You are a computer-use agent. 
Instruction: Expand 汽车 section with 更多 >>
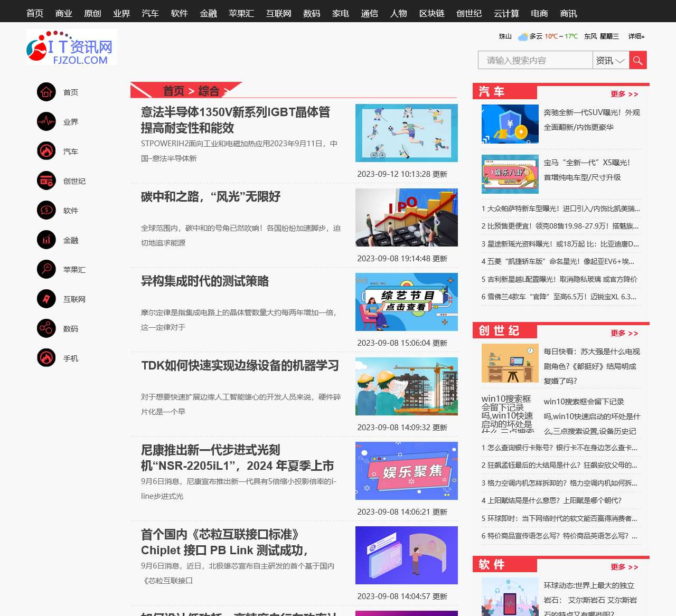(x=624, y=94)
